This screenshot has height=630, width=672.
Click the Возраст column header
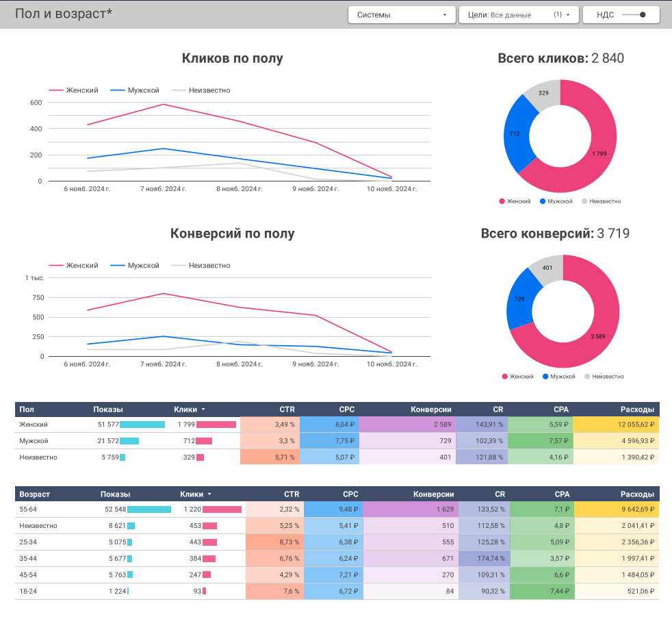(35, 494)
